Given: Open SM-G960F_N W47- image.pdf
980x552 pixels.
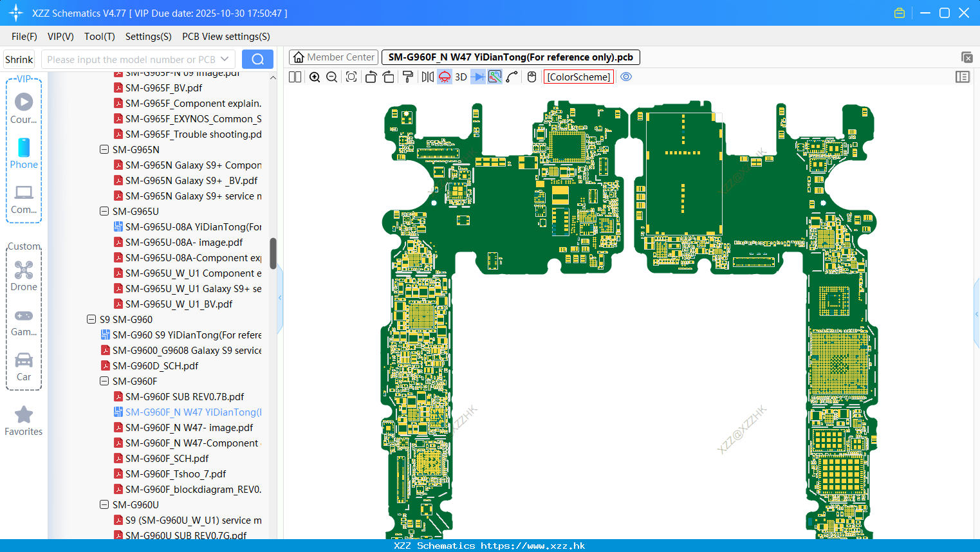Looking at the screenshot, I should pyautogui.click(x=189, y=427).
